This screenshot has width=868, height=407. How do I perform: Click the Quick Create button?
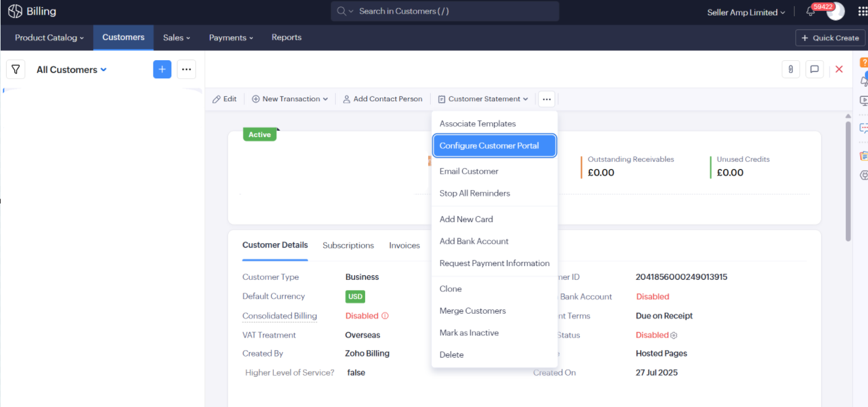tap(830, 38)
